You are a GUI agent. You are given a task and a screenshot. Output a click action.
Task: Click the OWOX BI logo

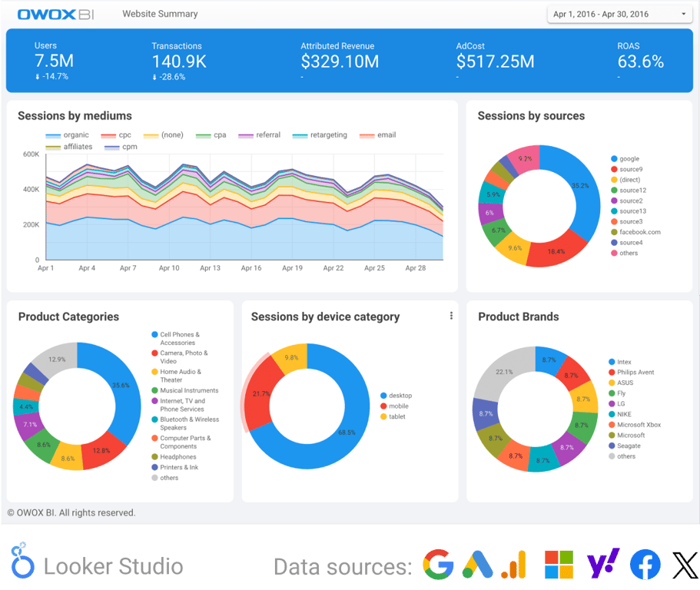55,15
